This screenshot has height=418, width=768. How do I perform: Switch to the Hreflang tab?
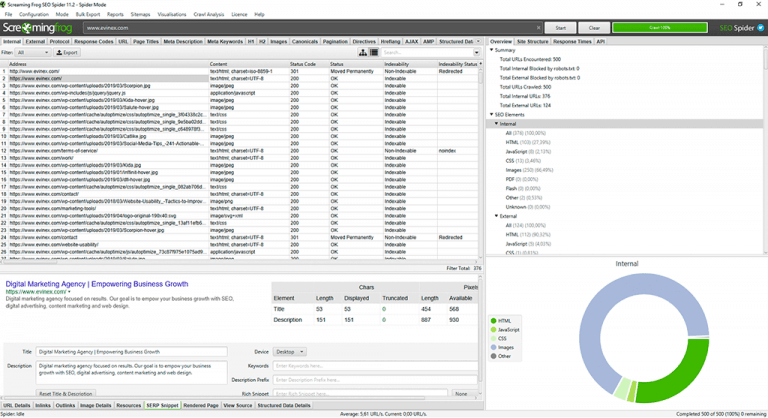390,42
